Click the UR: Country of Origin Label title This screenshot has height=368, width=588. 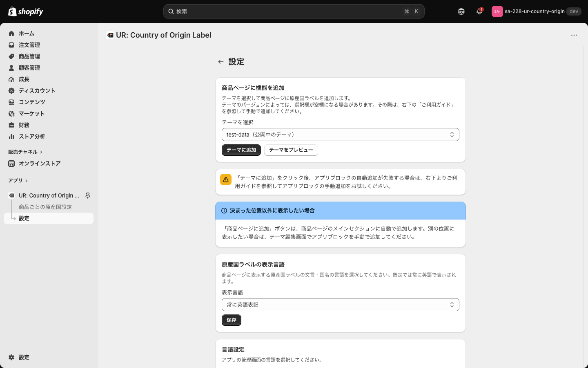163,35
